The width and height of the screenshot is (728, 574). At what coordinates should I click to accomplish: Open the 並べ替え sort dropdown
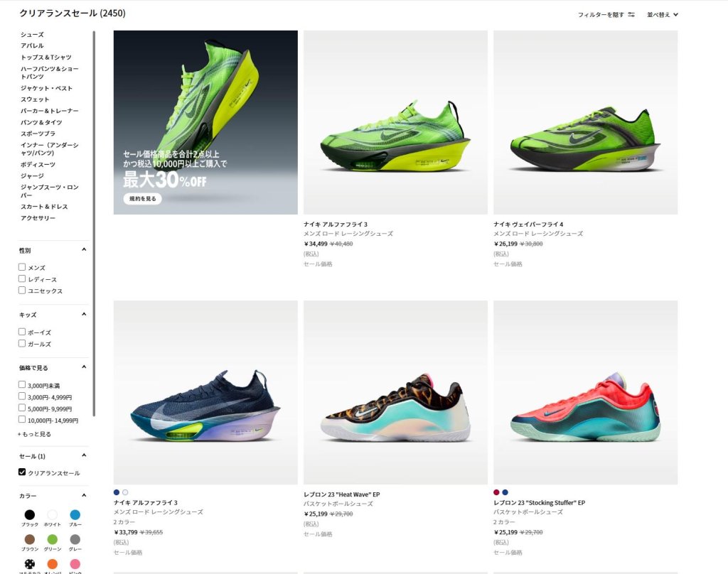click(662, 14)
